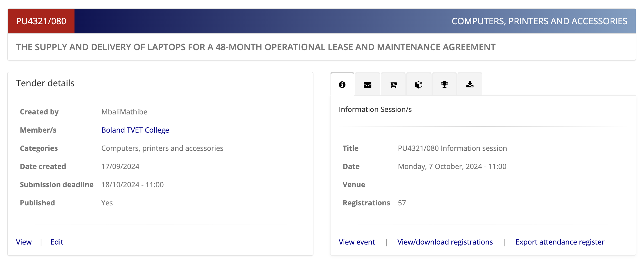Screen dimensions: 644x263
Task: Open the Boland TVET College link
Action: pos(135,130)
